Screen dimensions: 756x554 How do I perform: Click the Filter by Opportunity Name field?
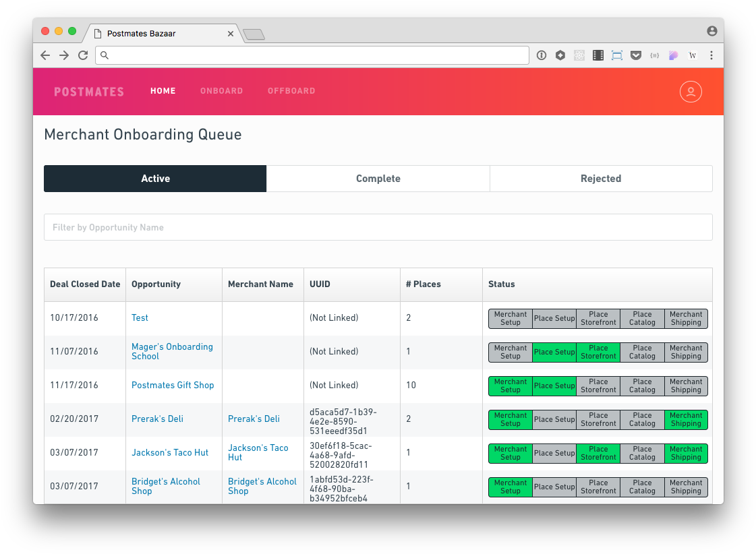pos(378,227)
